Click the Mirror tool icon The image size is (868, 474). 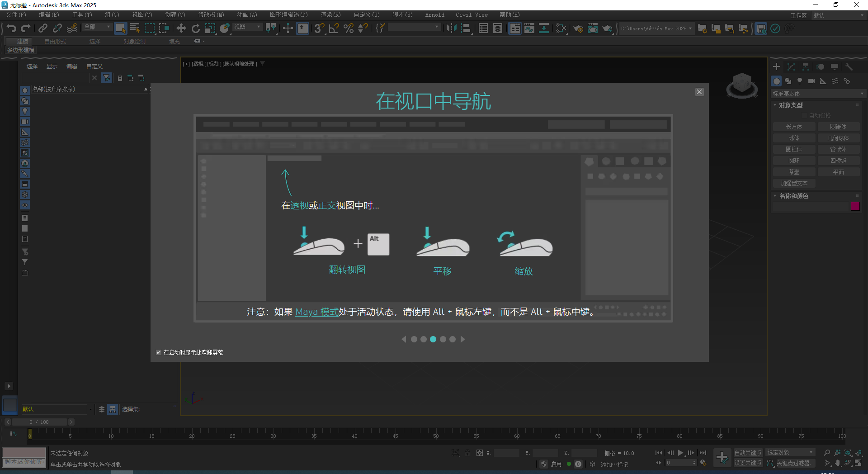tap(451, 28)
